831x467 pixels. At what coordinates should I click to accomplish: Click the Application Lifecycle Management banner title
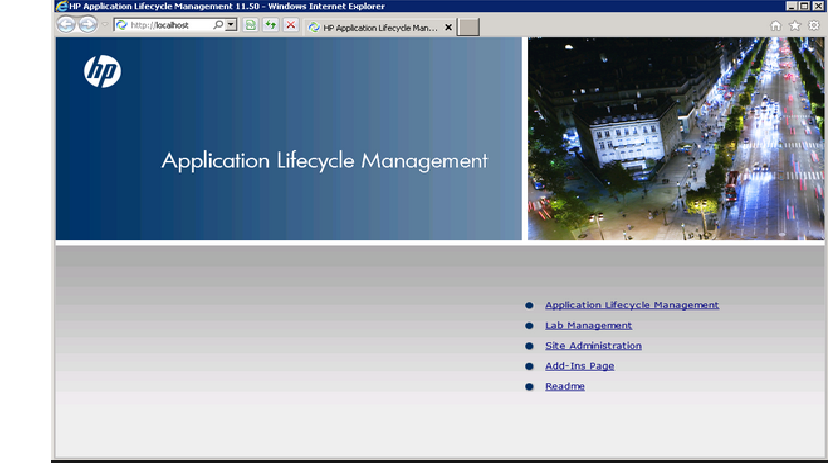tap(324, 161)
